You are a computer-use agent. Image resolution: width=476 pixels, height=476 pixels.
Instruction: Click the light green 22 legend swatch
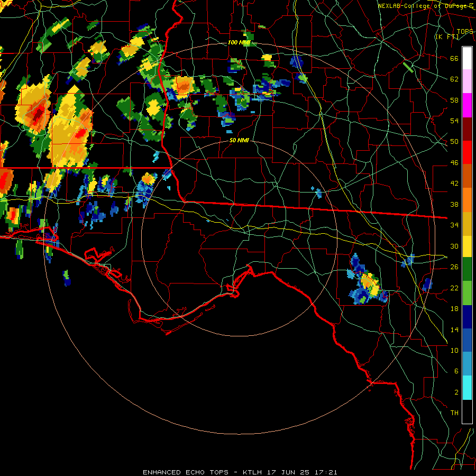pos(467,292)
